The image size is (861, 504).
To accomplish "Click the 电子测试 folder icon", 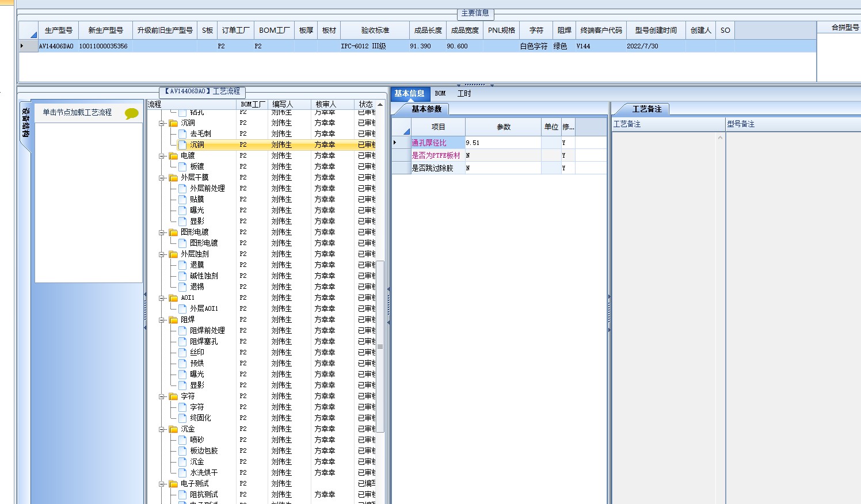I will pyautogui.click(x=173, y=484).
